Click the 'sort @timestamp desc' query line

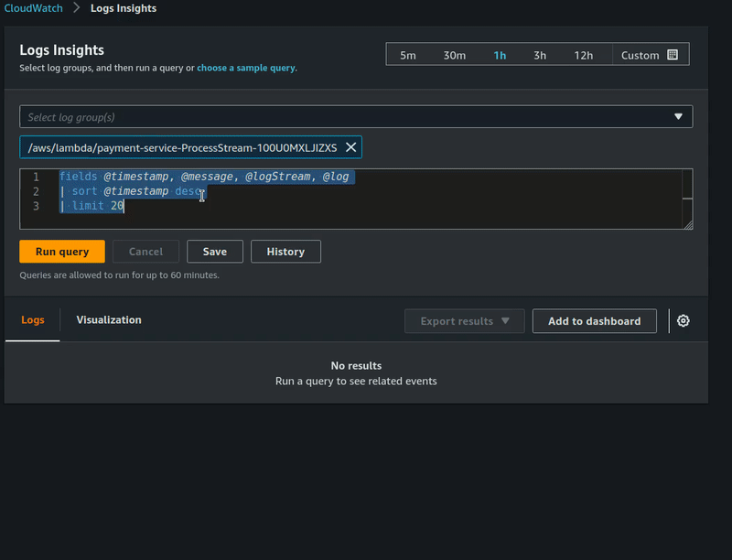point(132,191)
